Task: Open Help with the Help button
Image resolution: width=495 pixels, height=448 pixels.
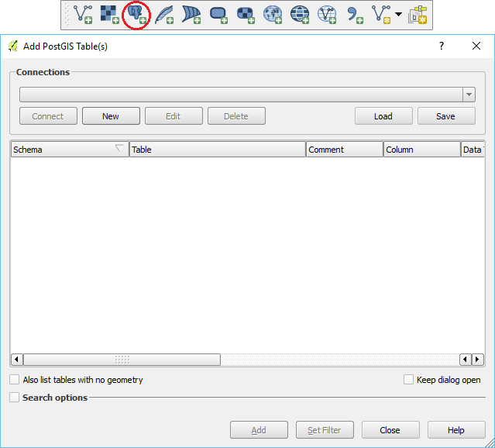Action: (x=456, y=430)
